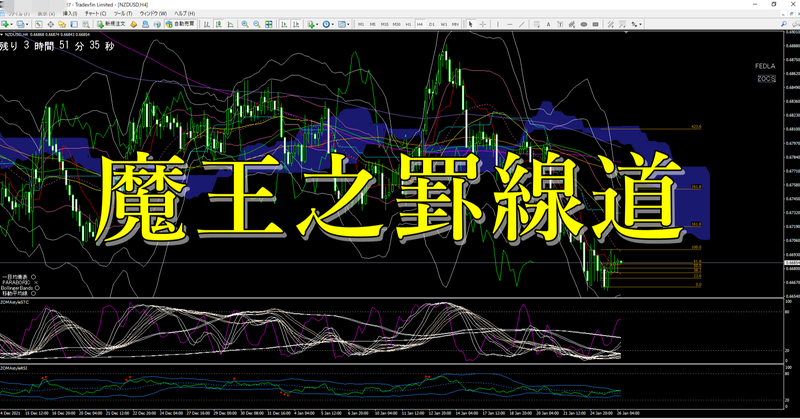This screenshot has height=419, width=800.
Task: Open the Templates icon
Action: point(341,24)
